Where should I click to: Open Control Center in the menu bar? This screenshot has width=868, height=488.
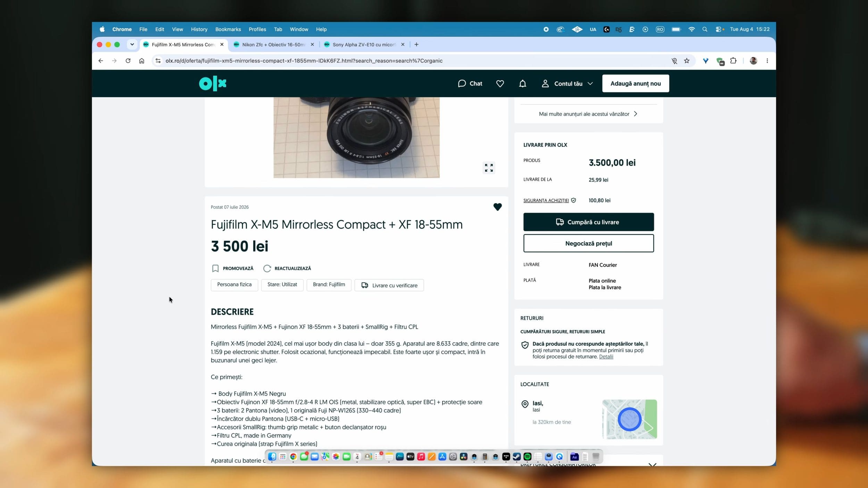(719, 30)
